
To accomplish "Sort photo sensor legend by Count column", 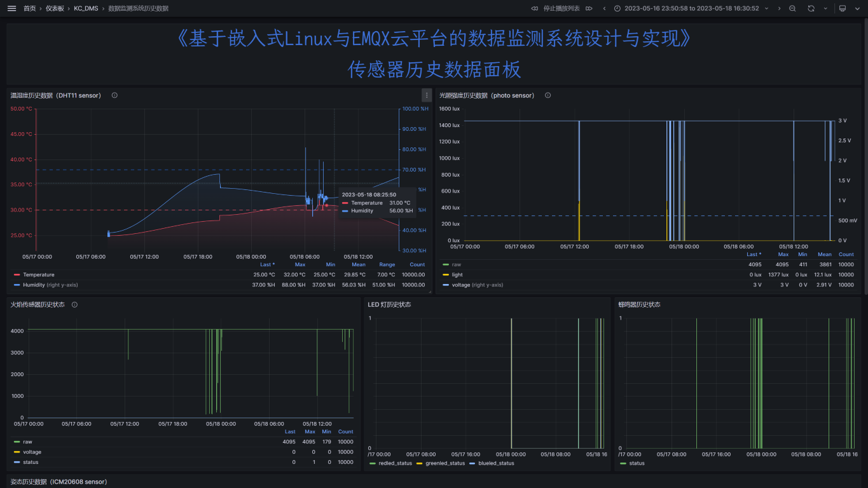I will coord(846,254).
